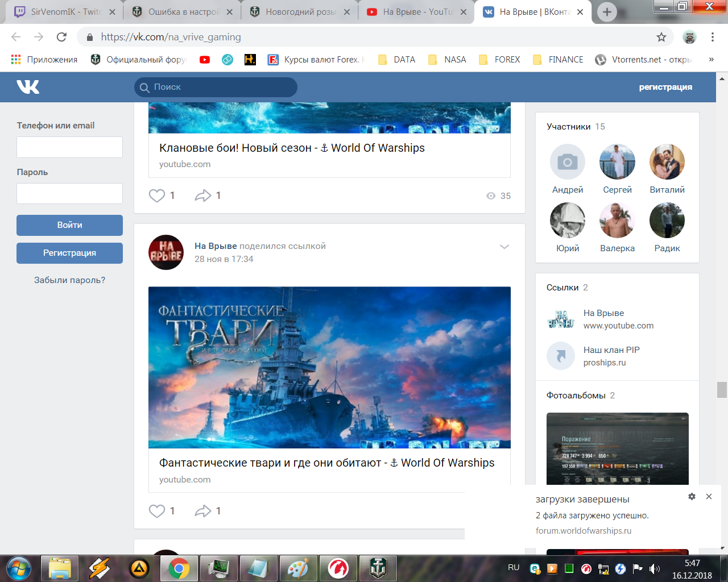Viewport: 728px width, 582px height.
Task: Open Сергей's member avatar
Action: (x=617, y=162)
